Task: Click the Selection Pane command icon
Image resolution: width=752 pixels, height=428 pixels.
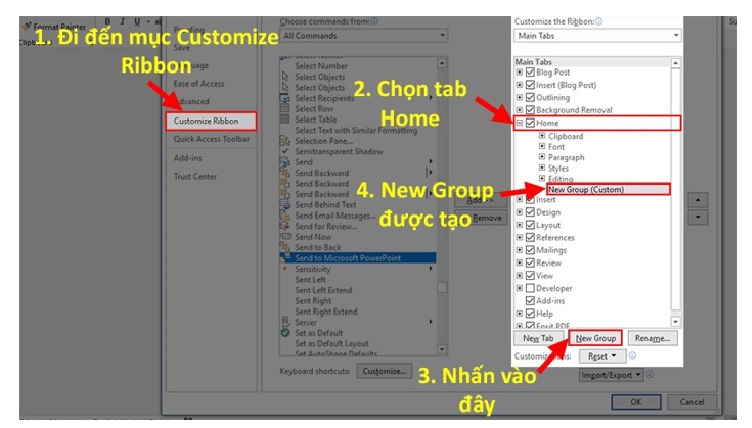Action: coord(286,141)
